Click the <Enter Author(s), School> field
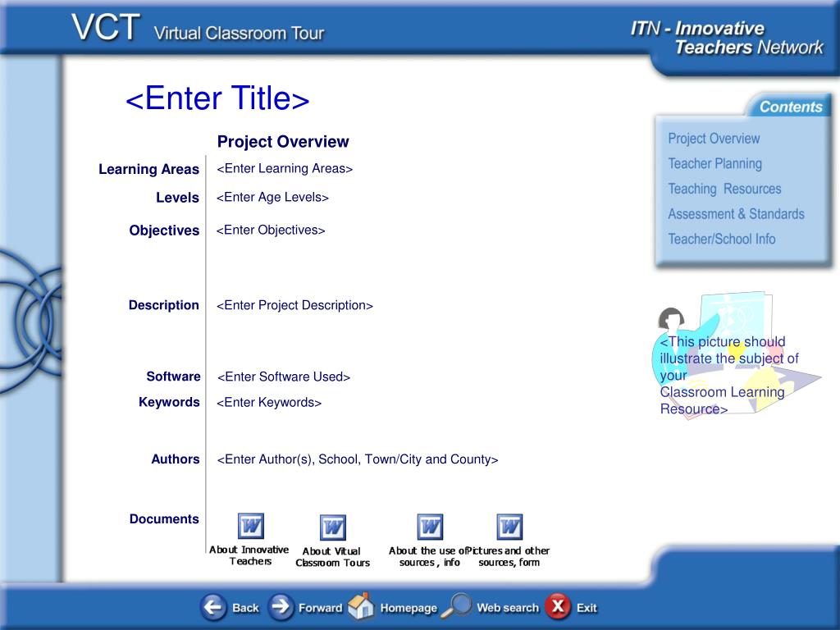Image resolution: width=840 pixels, height=630 pixels. click(358, 459)
